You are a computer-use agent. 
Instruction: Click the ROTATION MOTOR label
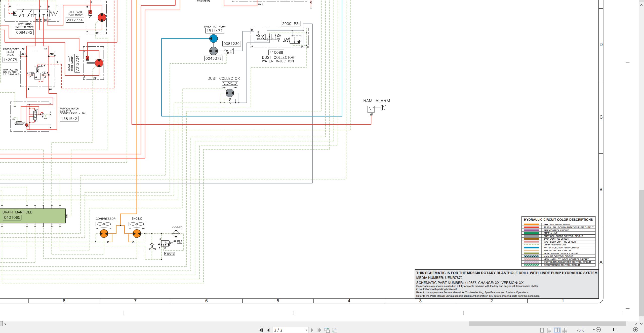pyautogui.click(x=69, y=108)
